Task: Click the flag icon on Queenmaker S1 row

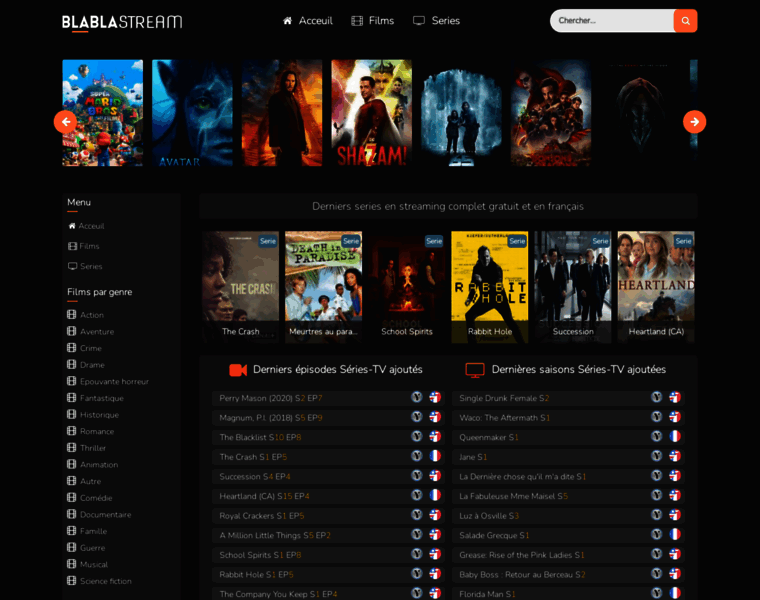Action: point(675,437)
